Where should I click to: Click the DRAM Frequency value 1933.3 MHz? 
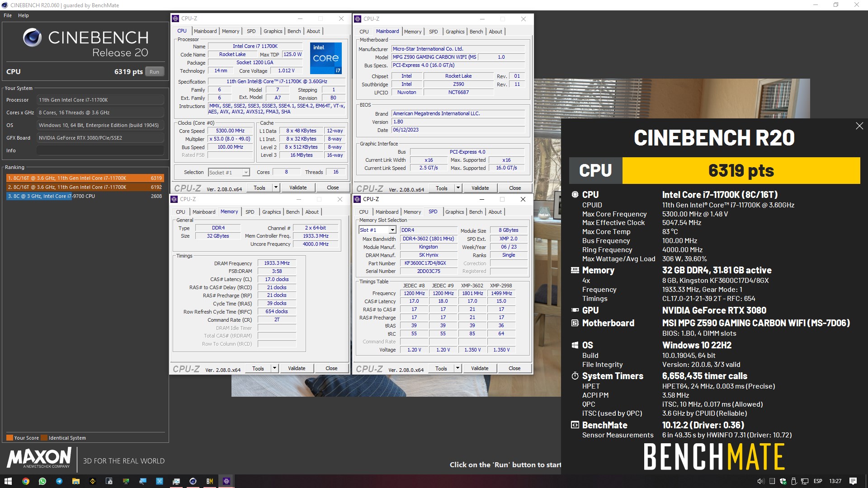click(x=277, y=263)
